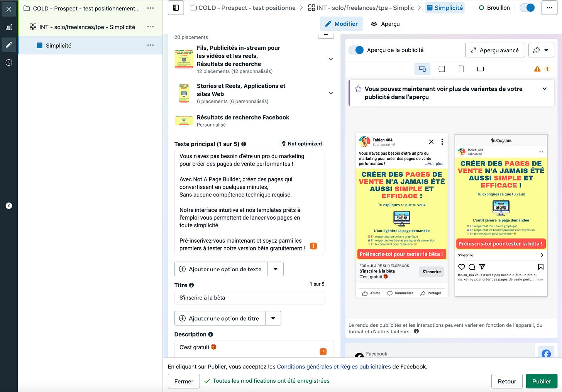Open dropdown arrow next to Ajouter une option de texte
Image resolution: width=562 pixels, height=392 pixels.
(276, 269)
